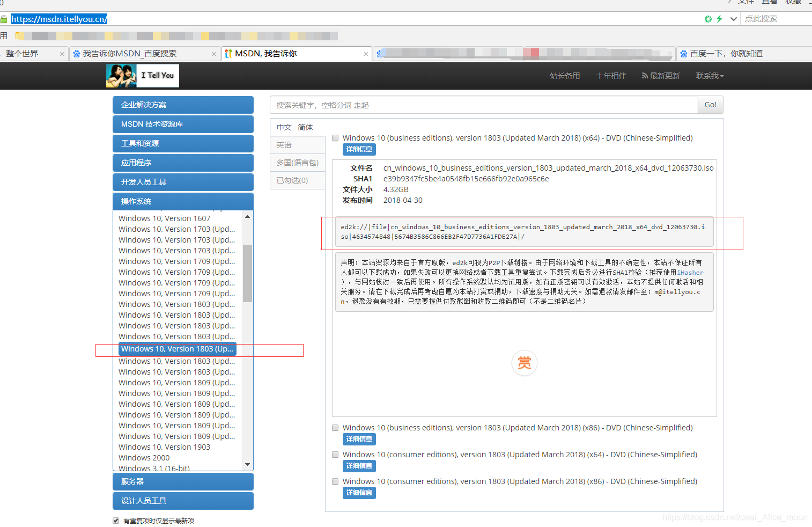The height and width of the screenshot is (527, 812).
Task: Click the Baidu favicon on 我告诉你MSDN tab
Action: pos(77,54)
